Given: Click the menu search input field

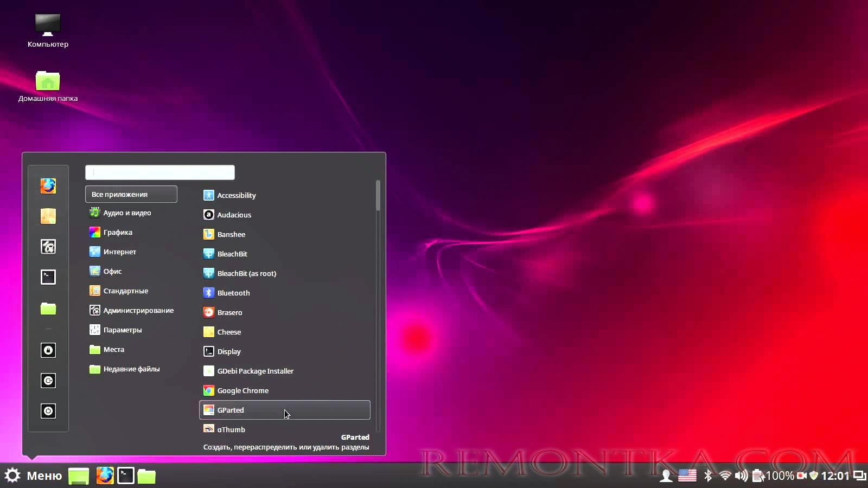Looking at the screenshot, I should pos(160,172).
